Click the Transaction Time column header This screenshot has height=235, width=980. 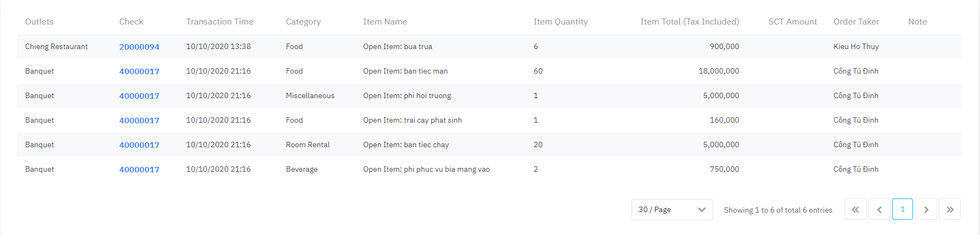[219, 22]
